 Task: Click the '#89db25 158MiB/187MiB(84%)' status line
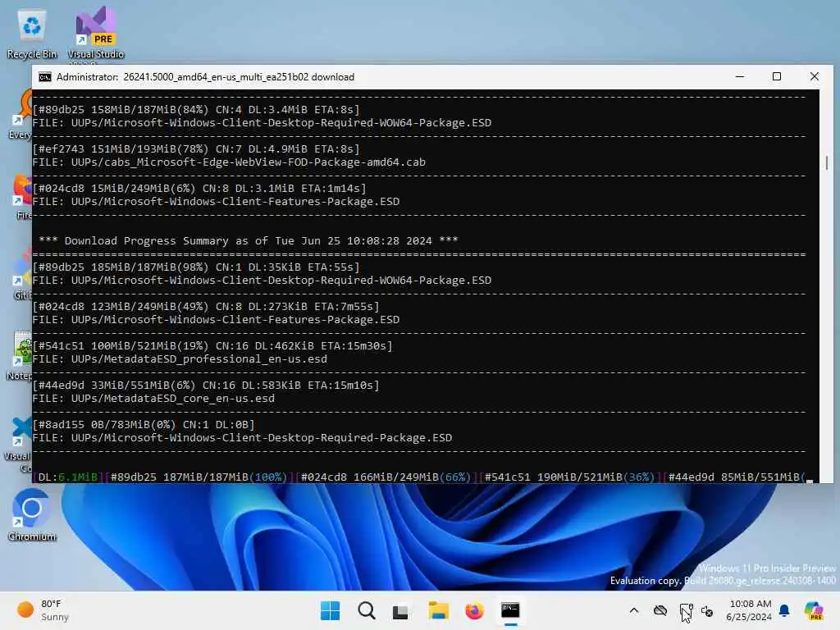click(196, 110)
